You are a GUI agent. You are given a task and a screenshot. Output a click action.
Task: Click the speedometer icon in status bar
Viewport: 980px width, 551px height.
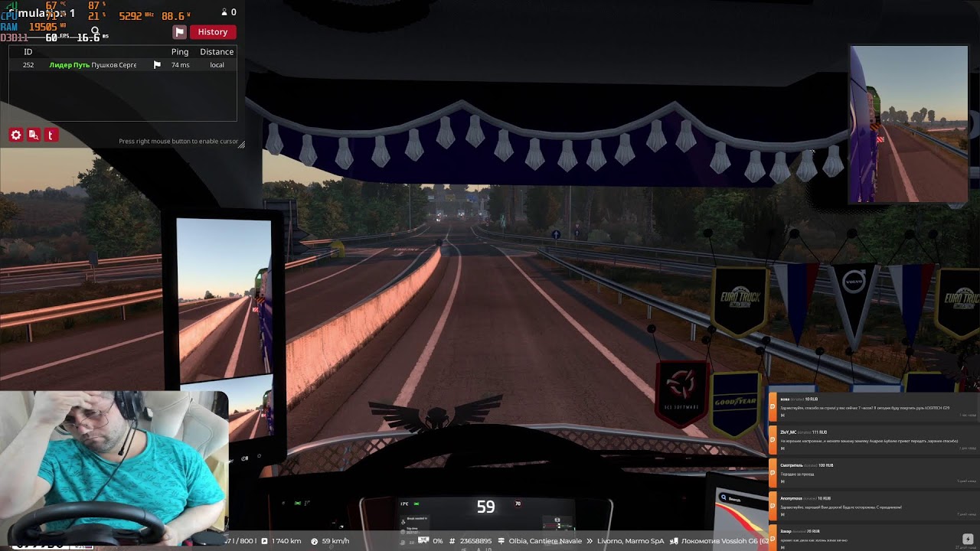point(315,541)
